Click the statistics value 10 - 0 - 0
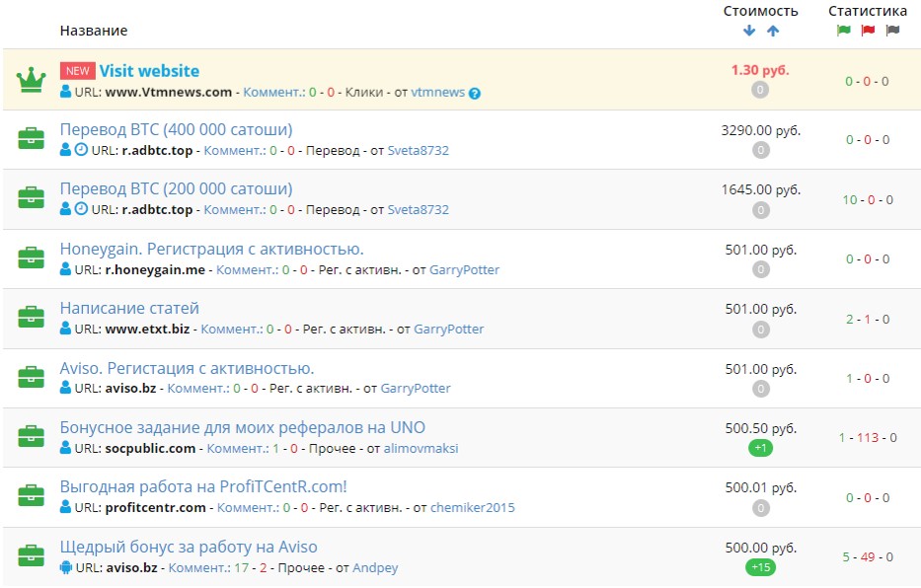 (868, 200)
